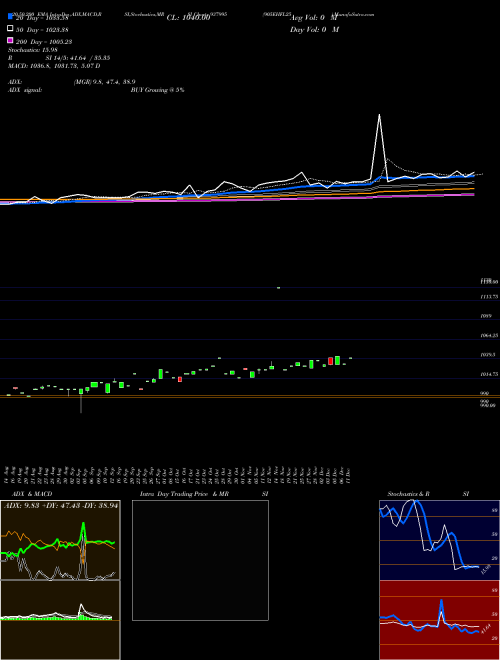This screenshot has height=660, width=500.
Task: Click the red candlestick near the right end
Action: tap(330, 361)
